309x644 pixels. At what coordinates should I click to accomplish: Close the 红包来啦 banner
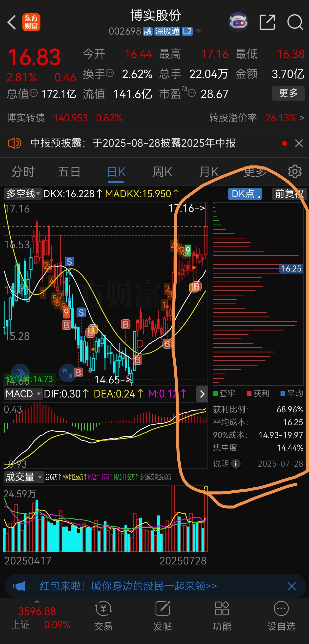coord(291,586)
